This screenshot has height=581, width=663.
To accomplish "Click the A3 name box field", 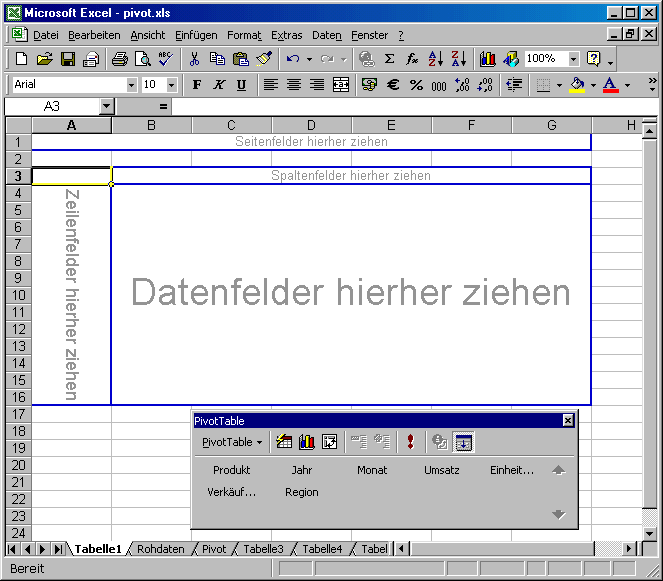I will tap(52, 106).
